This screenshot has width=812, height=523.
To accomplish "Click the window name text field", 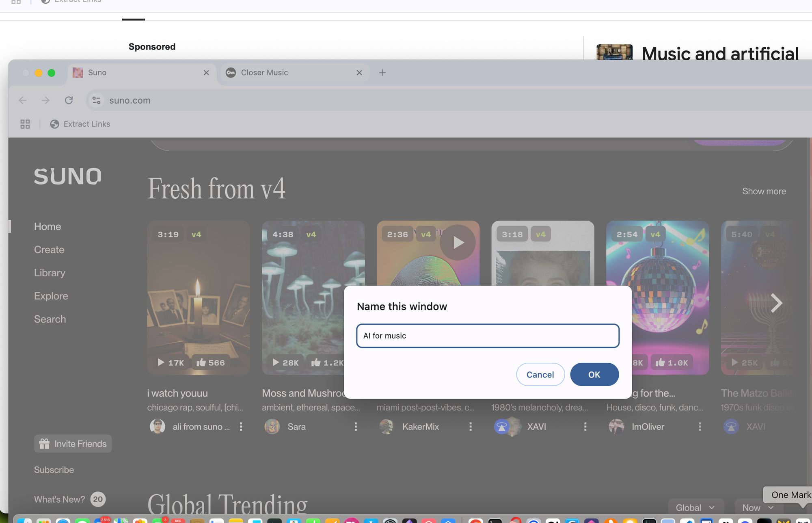I will pyautogui.click(x=488, y=336).
